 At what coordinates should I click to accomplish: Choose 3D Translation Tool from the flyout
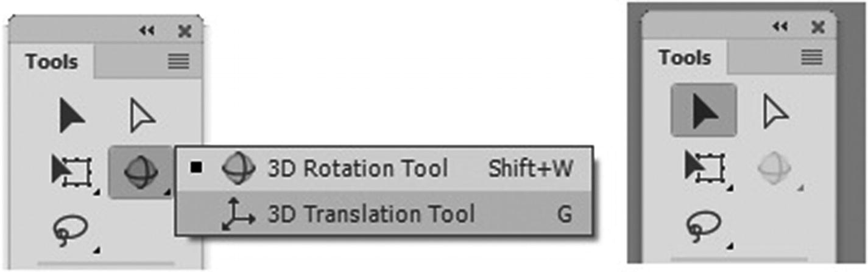[370, 214]
